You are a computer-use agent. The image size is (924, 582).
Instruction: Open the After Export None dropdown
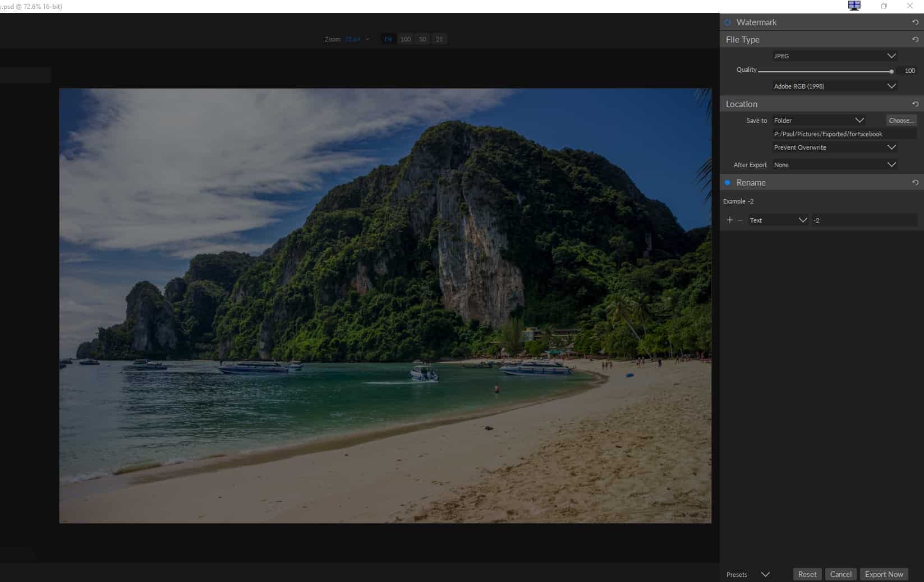coord(835,165)
